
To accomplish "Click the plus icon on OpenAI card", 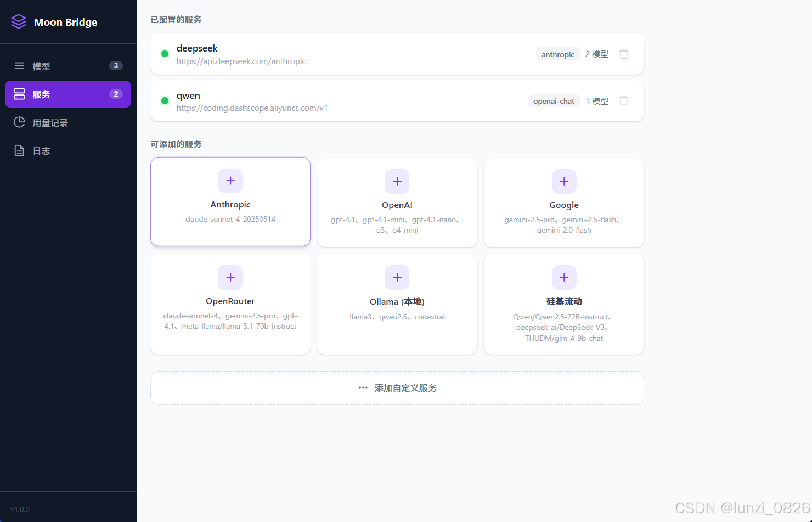I will click(397, 181).
